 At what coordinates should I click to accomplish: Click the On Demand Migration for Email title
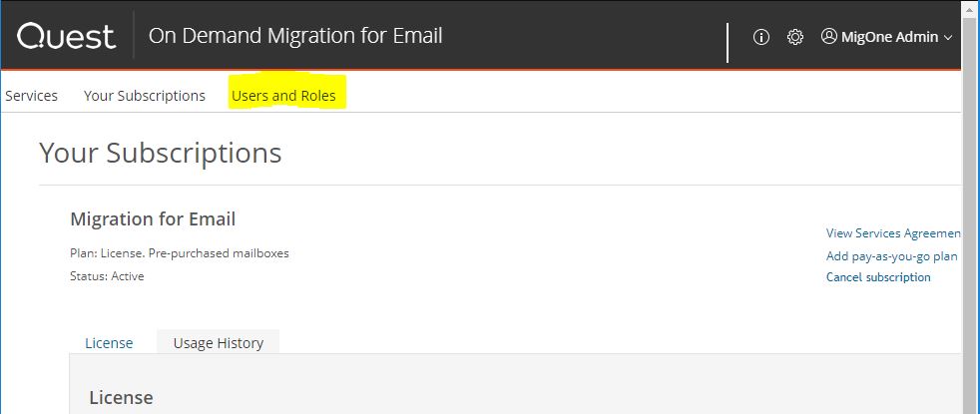[x=295, y=37]
